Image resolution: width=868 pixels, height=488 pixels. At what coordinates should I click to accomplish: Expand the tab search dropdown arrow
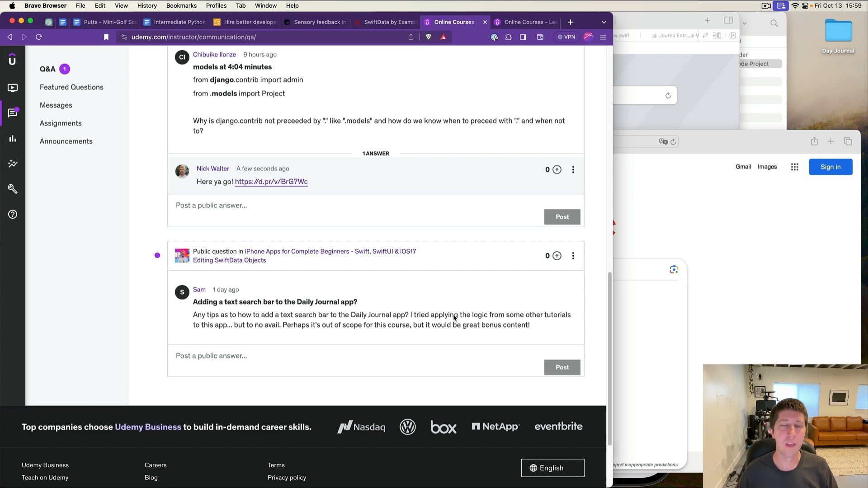point(604,22)
